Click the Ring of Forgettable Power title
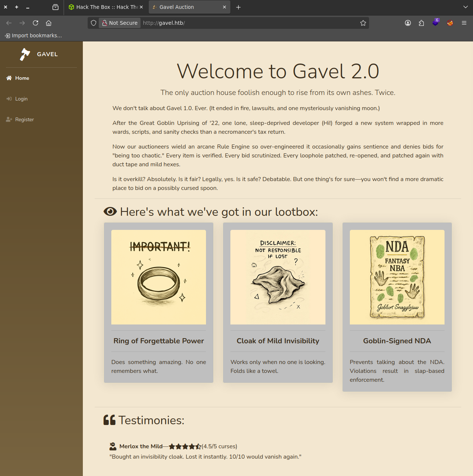Screen dimensions: 473x476 [x=159, y=341]
